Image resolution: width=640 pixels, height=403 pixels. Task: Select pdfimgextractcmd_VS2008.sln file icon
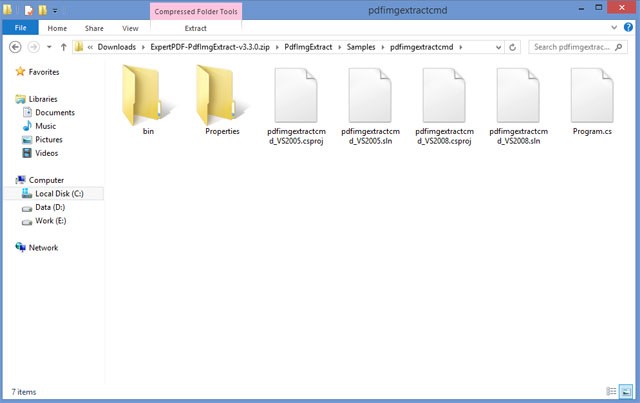(518, 96)
